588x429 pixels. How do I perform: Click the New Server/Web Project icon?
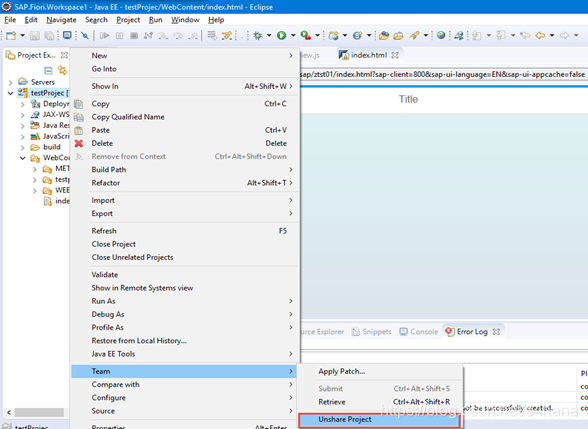click(333, 36)
